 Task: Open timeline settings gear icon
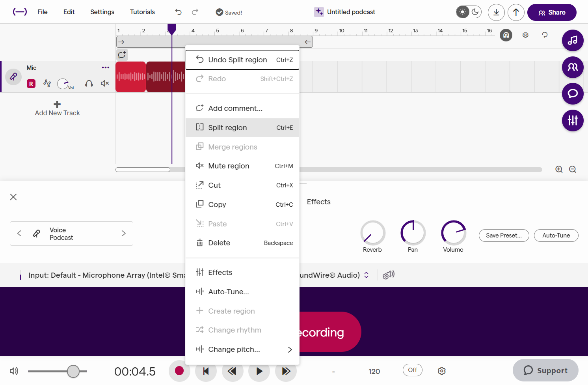tap(525, 35)
